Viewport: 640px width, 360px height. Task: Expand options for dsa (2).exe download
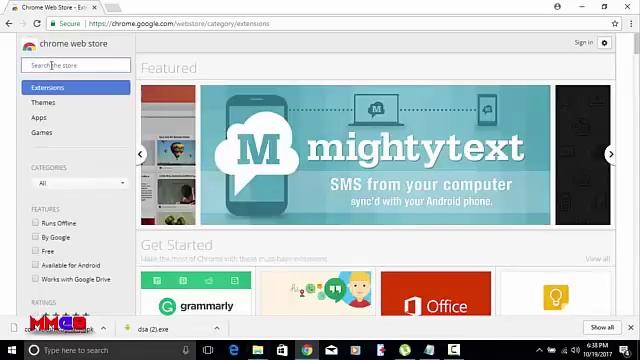(x=217, y=328)
